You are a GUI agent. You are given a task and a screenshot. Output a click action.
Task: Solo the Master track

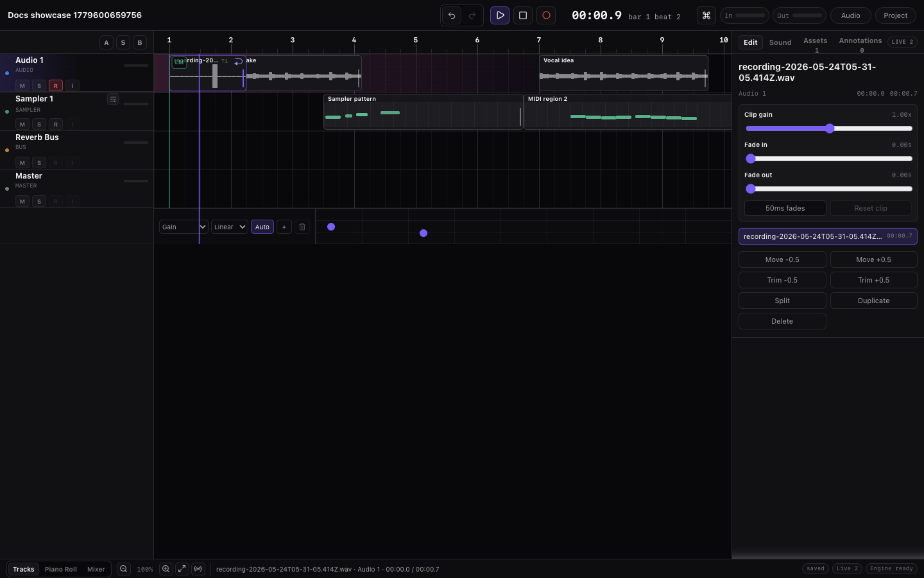tap(39, 201)
